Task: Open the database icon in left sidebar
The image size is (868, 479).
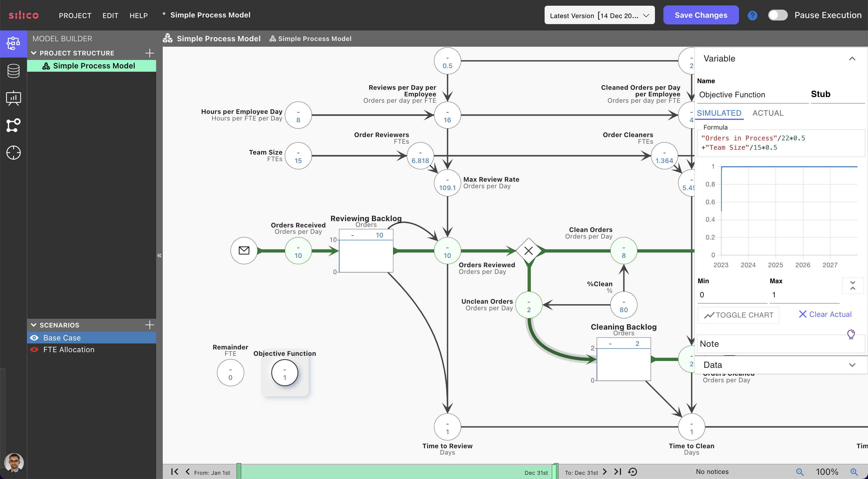Action: pos(13,71)
